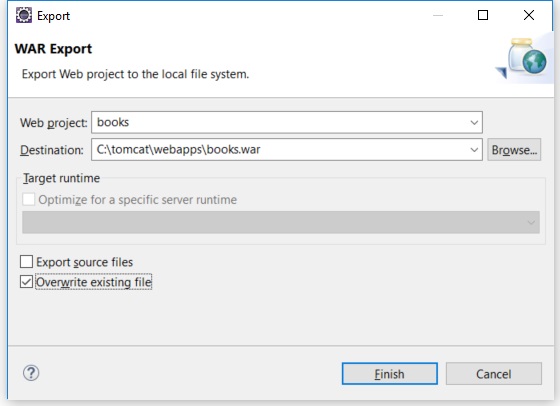Screen dimensions: 560x406
Task: Click into the Destination path field
Action: coord(280,150)
